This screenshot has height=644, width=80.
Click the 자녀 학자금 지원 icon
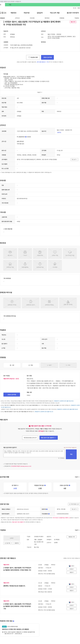70,254
